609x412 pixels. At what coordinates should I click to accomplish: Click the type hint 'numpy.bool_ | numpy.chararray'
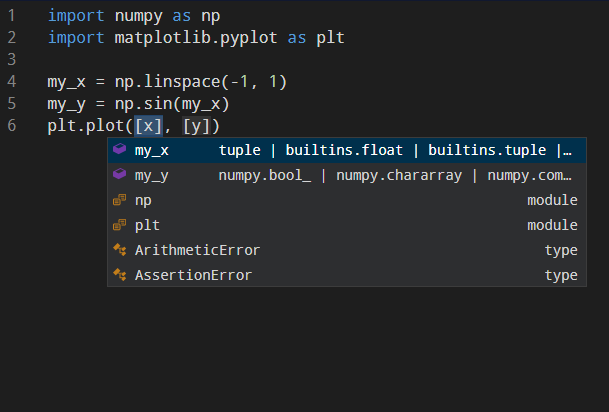[x=340, y=176]
